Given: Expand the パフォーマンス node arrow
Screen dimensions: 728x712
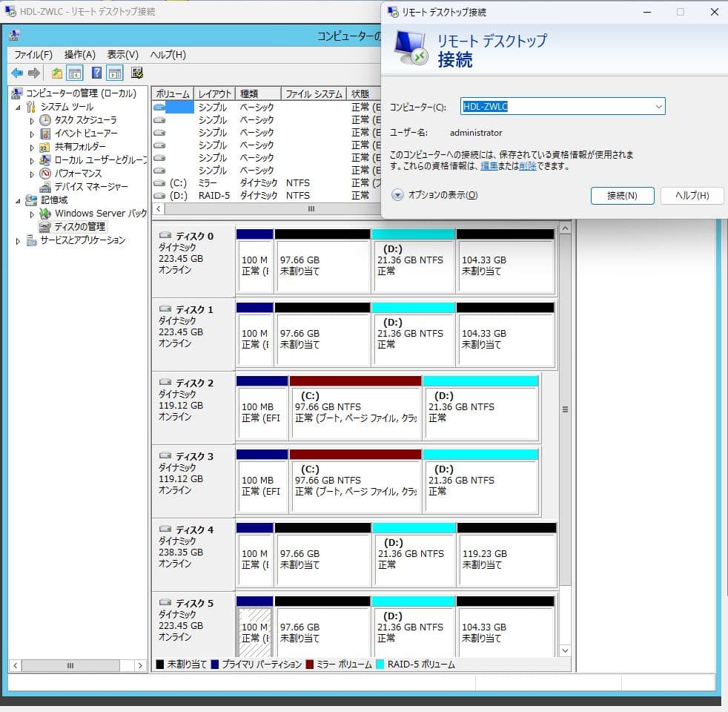Looking at the screenshot, I should 32,174.
